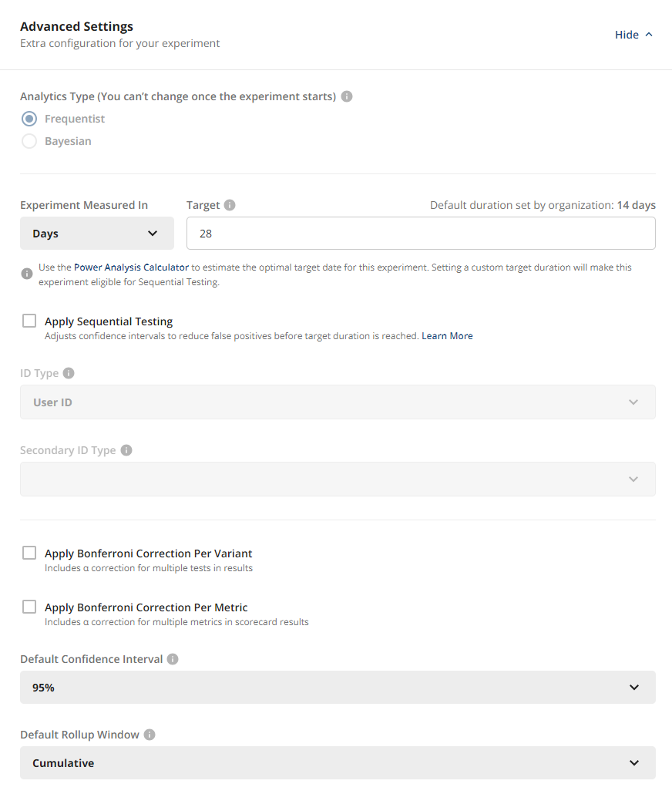Select the Bayesian analytics type
The height and width of the screenshot is (794, 672).
click(x=29, y=141)
